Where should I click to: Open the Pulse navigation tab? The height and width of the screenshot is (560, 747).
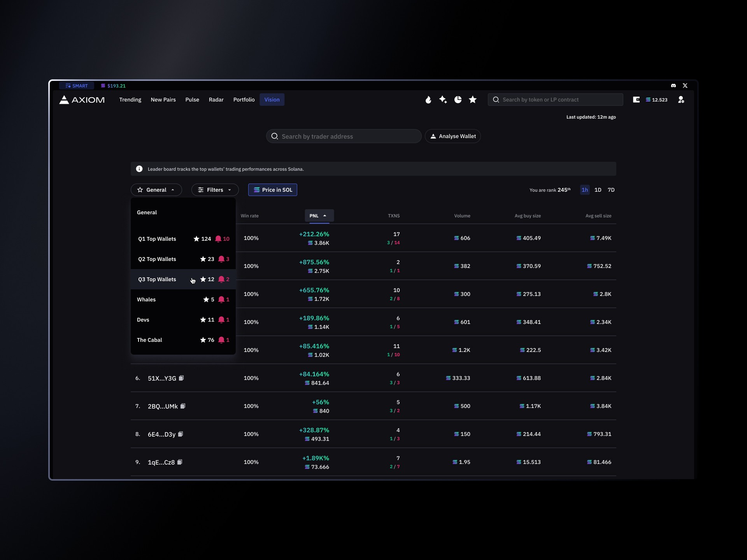pos(192,100)
